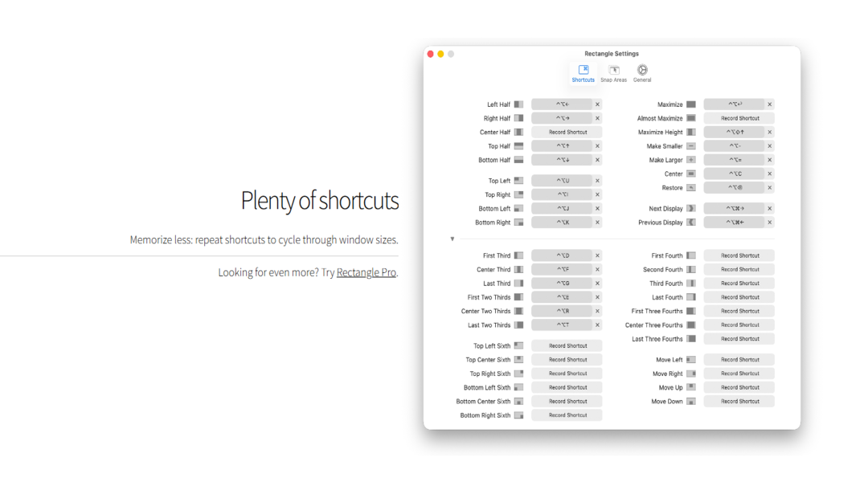The width and height of the screenshot is (868, 482).
Task: Clear the Maximize shortcut with X
Action: pos(769,104)
